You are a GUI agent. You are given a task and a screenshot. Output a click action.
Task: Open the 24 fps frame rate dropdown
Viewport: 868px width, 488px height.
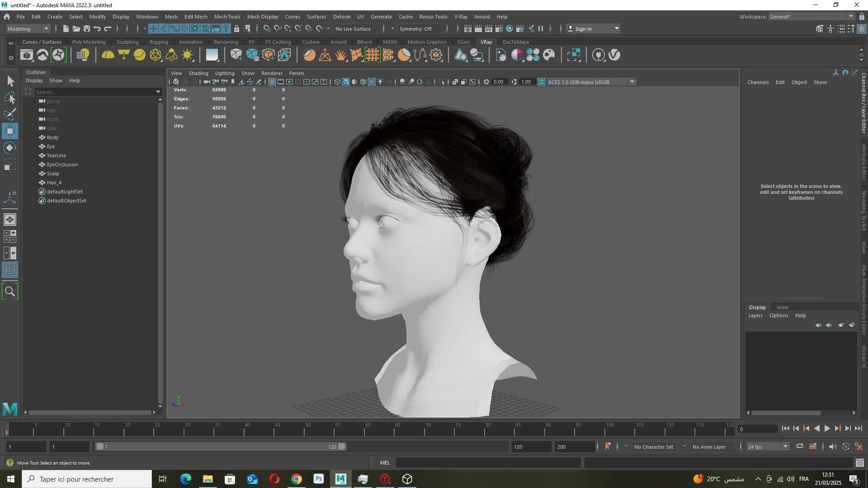(767, 447)
